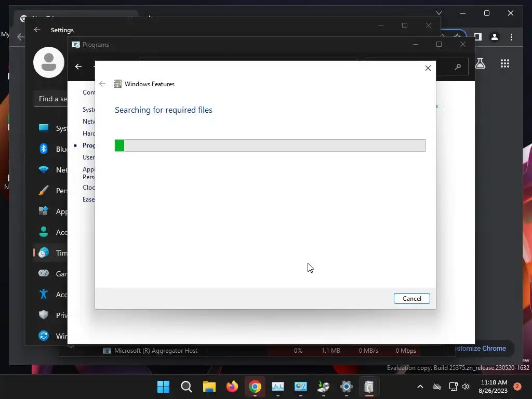Click search magnifier in Programs window
The height and width of the screenshot is (399, 532).
click(458, 67)
